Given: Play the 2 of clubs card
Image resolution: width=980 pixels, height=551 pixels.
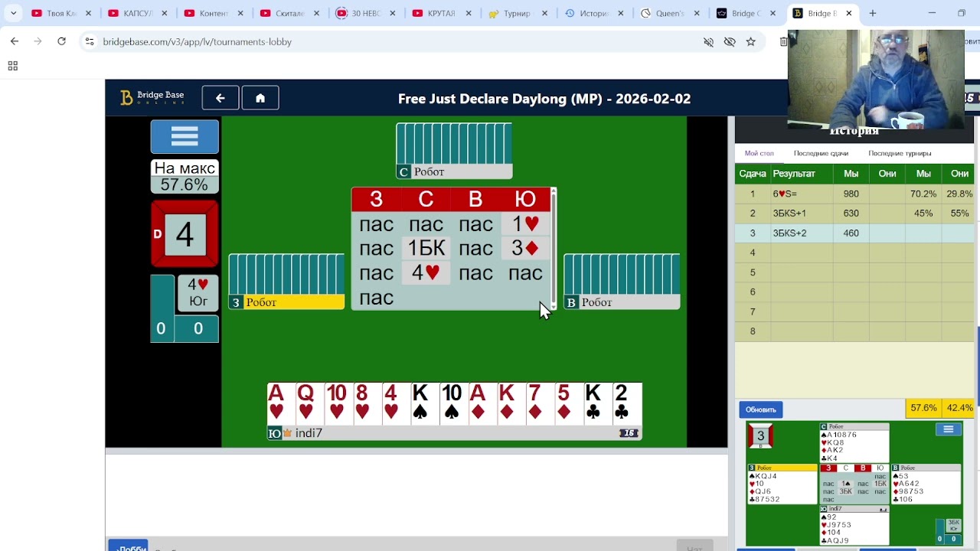Looking at the screenshot, I should pos(626,403).
